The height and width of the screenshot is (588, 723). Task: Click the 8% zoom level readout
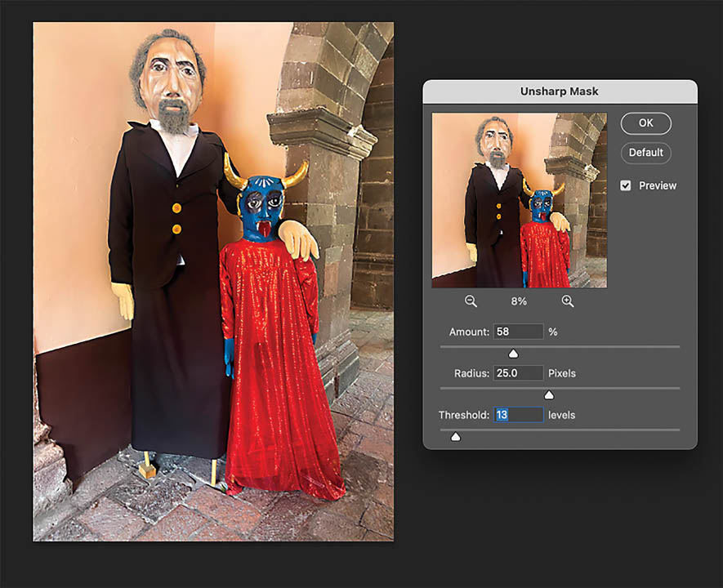coord(519,301)
